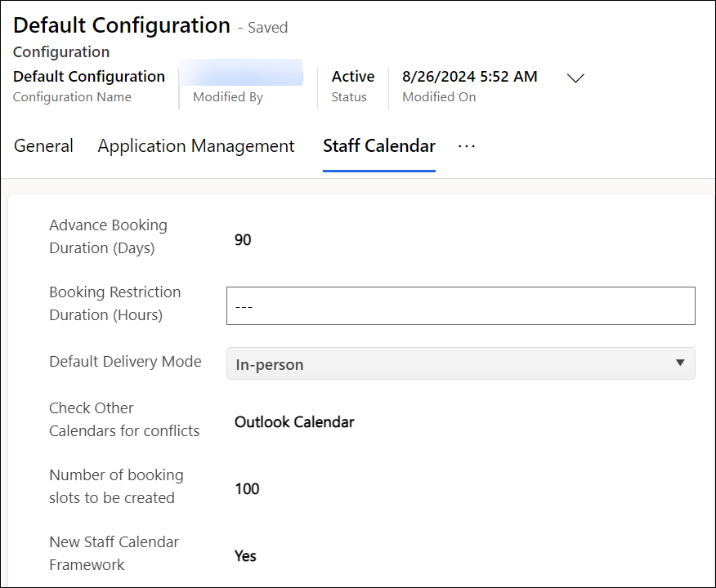The image size is (716, 588).
Task: Click the Advance Booking Duration (Days) label
Action: point(108,237)
